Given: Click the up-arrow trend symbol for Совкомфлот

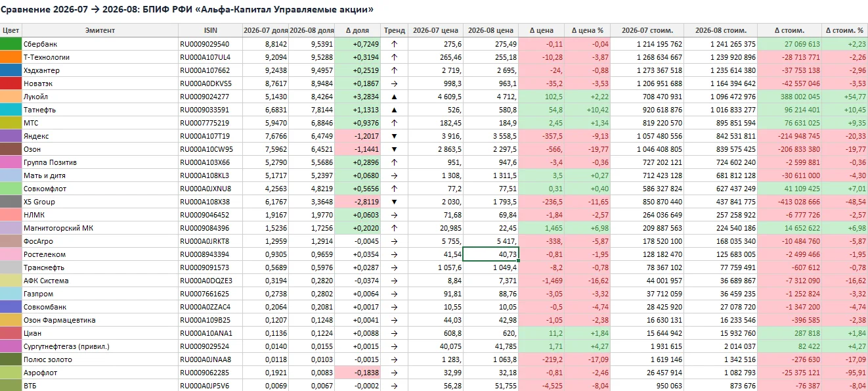Looking at the screenshot, I should click(395, 189).
